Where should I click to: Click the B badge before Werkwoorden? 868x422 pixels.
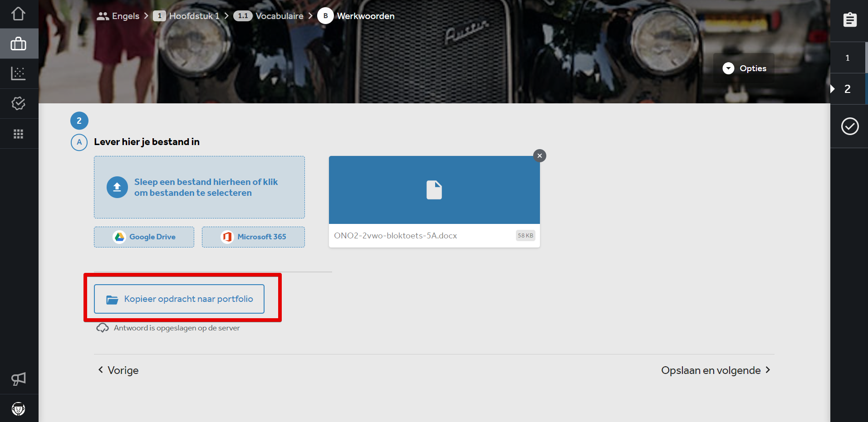325,16
